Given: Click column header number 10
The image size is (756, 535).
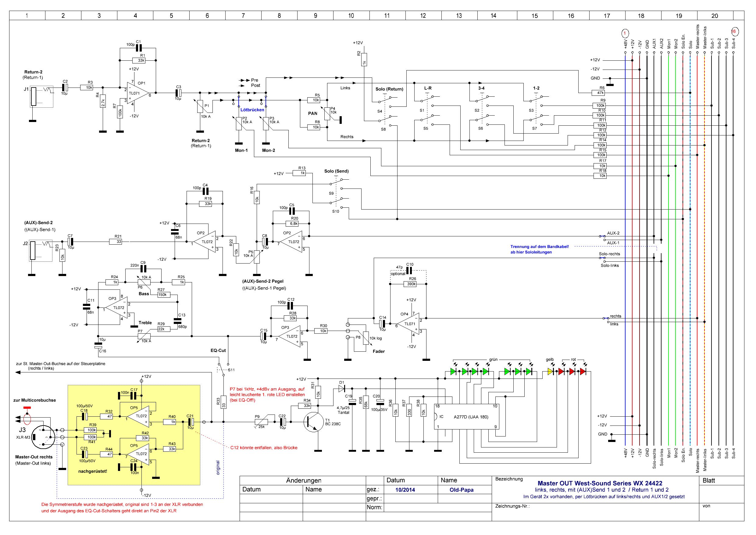Looking at the screenshot, I should coord(351,16).
